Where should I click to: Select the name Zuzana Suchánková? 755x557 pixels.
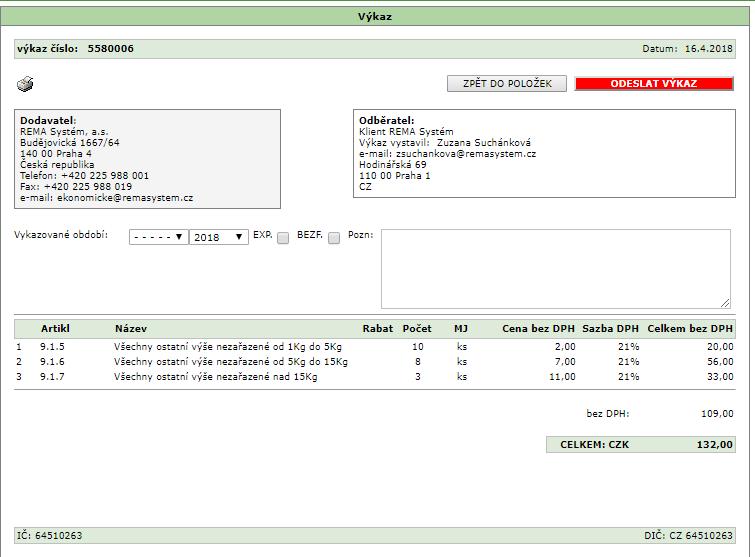coord(484,143)
